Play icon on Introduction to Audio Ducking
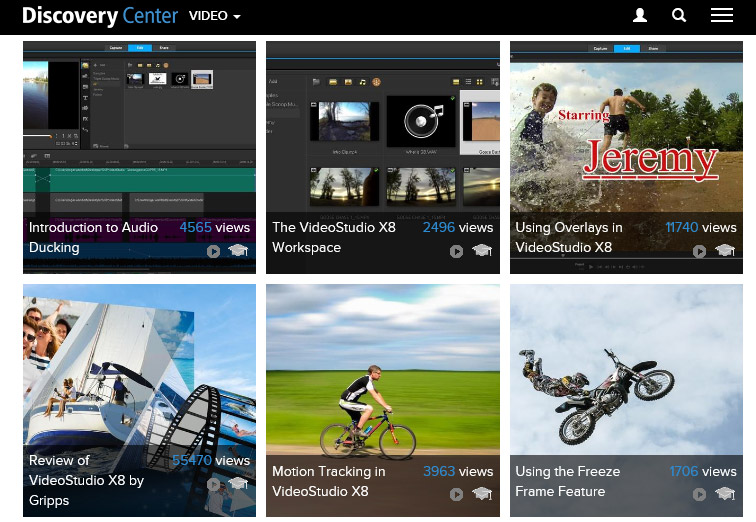 pos(214,251)
